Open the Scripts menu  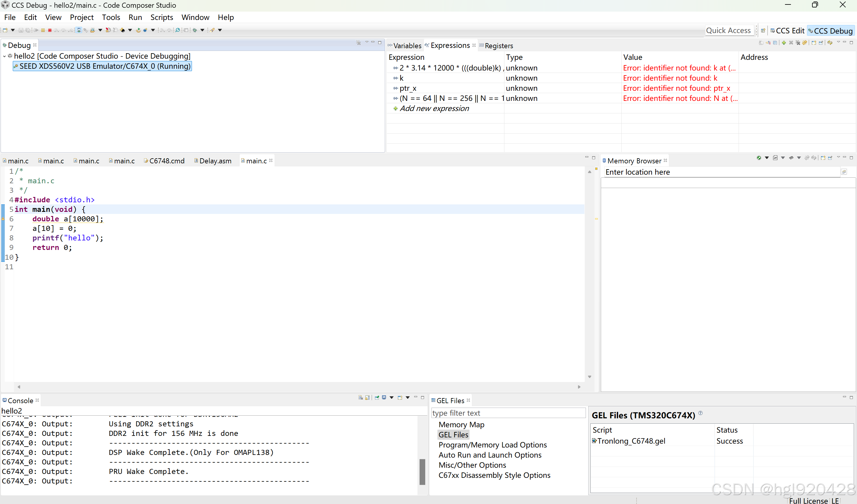(x=162, y=17)
